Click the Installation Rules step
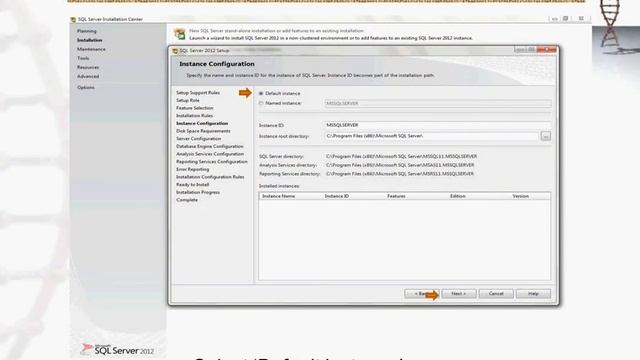This screenshot has width=640, height=360. (x=194, y=116)
